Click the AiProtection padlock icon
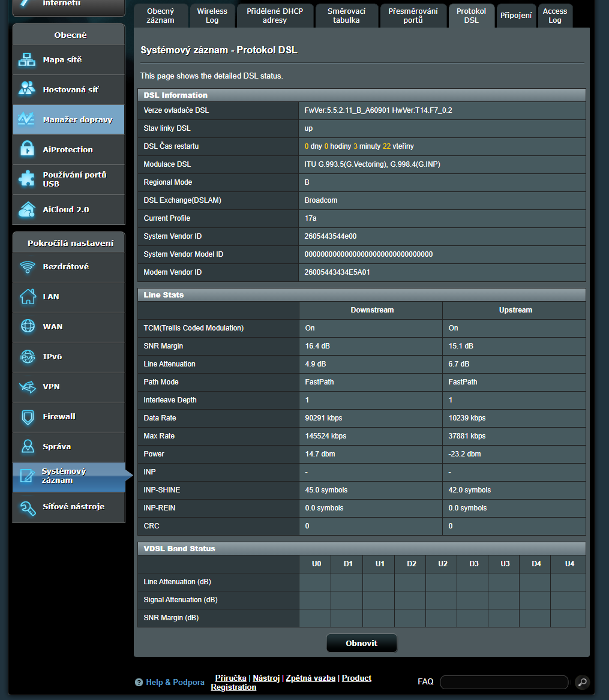This screenshot has height=700, width=609. click(28, 149)
